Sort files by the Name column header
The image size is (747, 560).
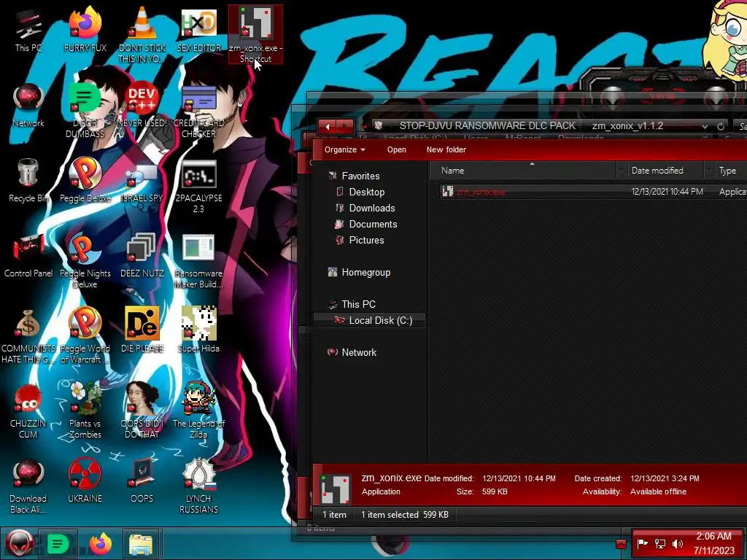coord(523,171)
